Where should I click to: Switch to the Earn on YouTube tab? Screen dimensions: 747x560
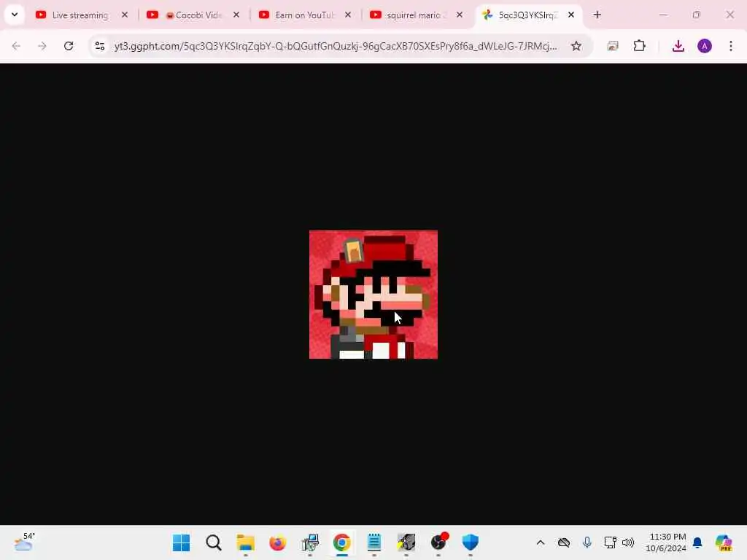click(305, 15)
